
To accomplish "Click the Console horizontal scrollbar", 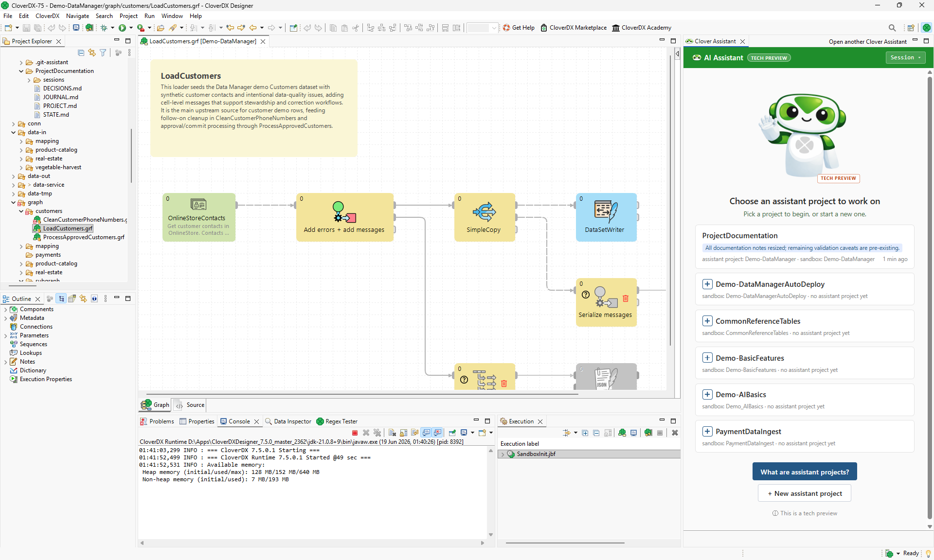I will [x=312, y=542].
